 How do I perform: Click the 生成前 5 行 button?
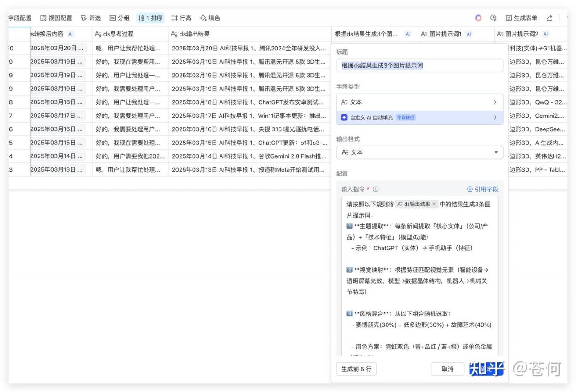point(356,369)
